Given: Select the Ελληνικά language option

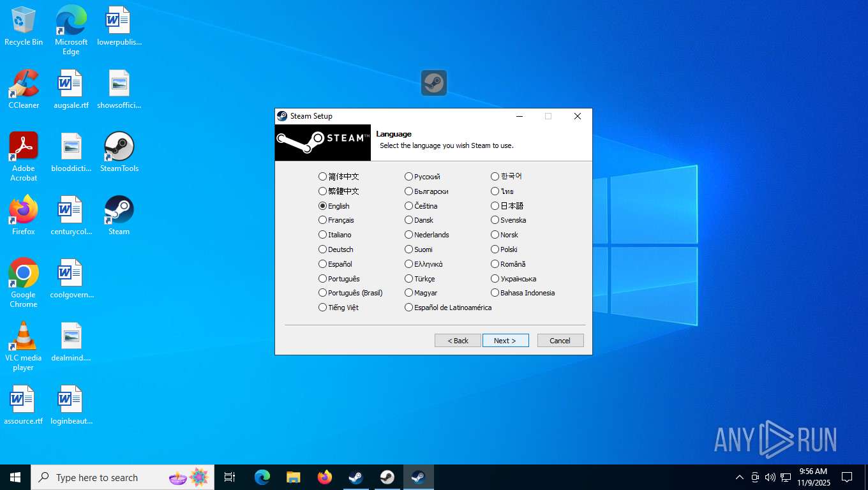Looking at the screenshot, I should pos(424,264).
